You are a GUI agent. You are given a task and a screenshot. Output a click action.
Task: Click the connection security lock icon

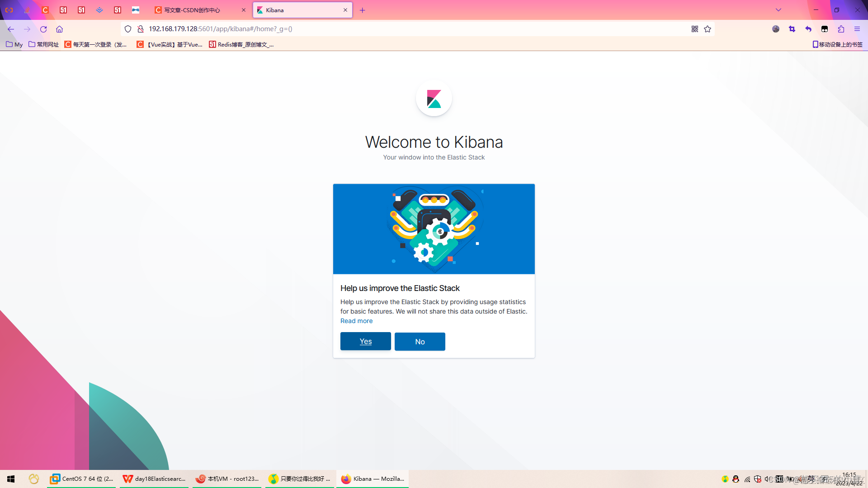point(141,29)
